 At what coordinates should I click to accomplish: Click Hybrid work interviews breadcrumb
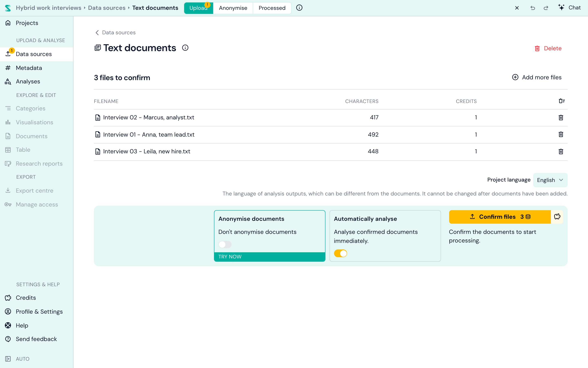(x=48, y=8)
